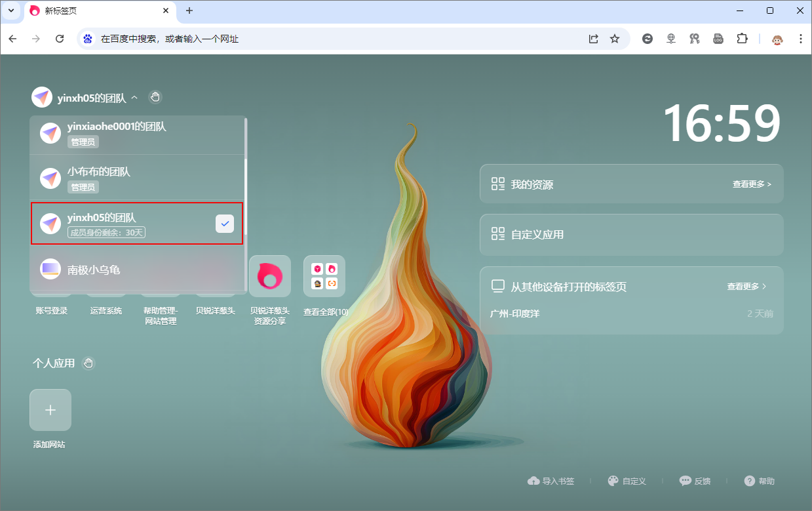
Task: Open the Chrome three-dot menu
Action: click(x=800, y=39)
